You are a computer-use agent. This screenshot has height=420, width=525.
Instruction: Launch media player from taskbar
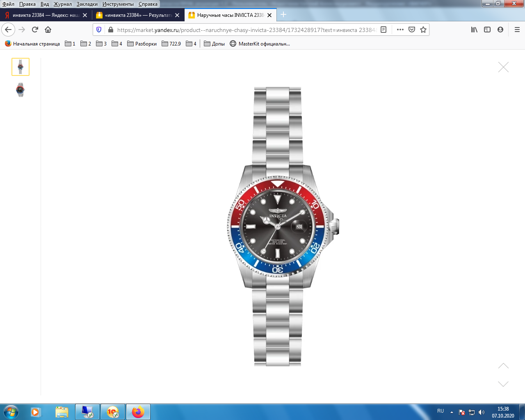pos(36,412)
